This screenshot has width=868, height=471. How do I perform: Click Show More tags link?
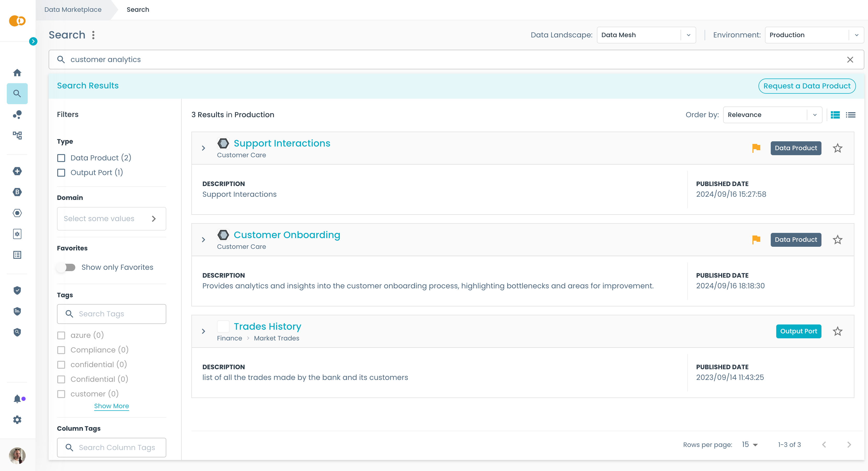tap(111, 406)
